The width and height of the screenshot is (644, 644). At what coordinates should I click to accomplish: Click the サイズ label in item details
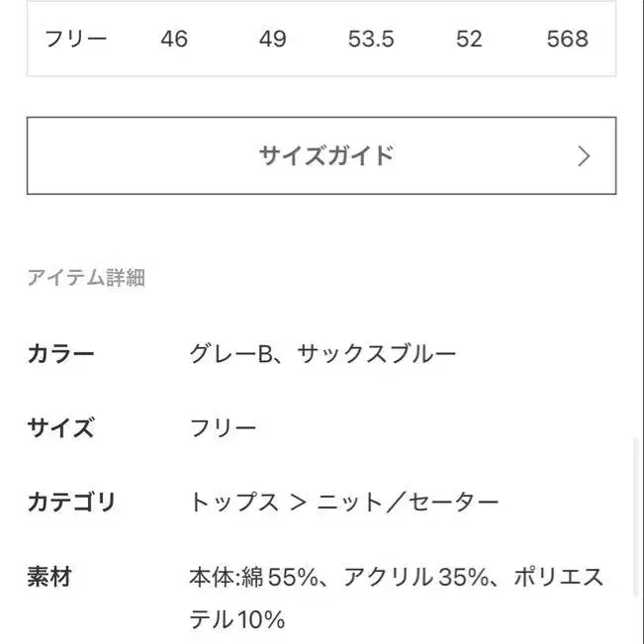61,428
